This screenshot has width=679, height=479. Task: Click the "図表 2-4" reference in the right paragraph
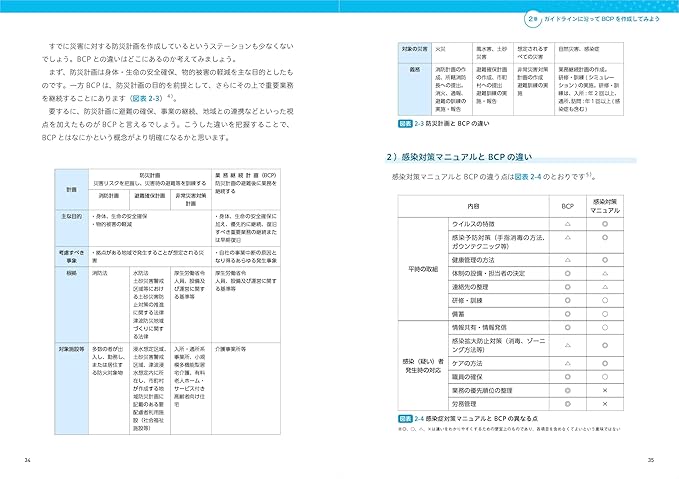(527, 177)
